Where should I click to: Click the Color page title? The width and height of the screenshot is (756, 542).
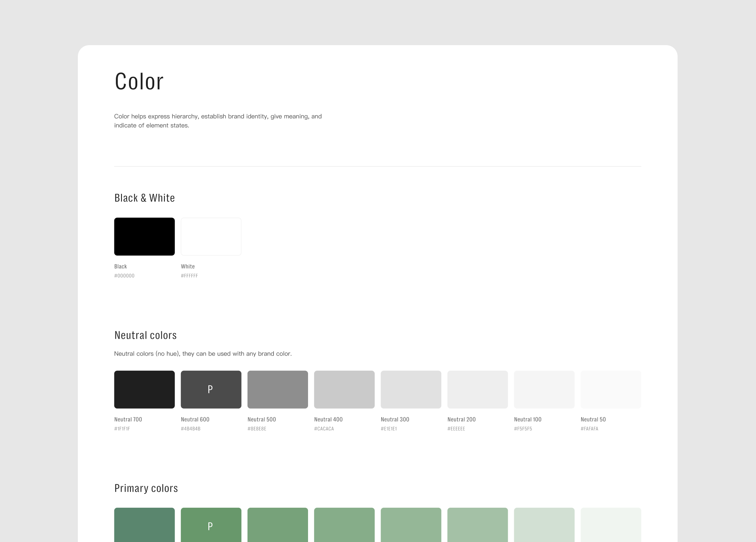click(139, 81)
